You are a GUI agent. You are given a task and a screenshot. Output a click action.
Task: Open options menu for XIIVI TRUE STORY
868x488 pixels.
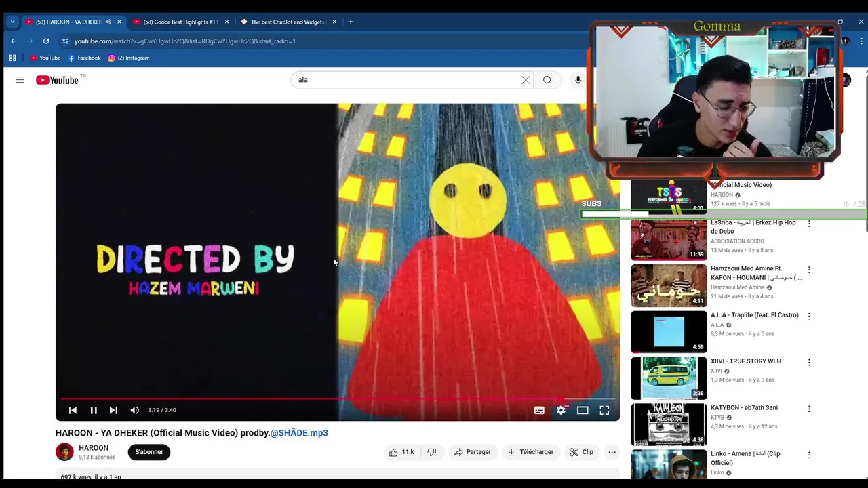click(x=809, y=362)
